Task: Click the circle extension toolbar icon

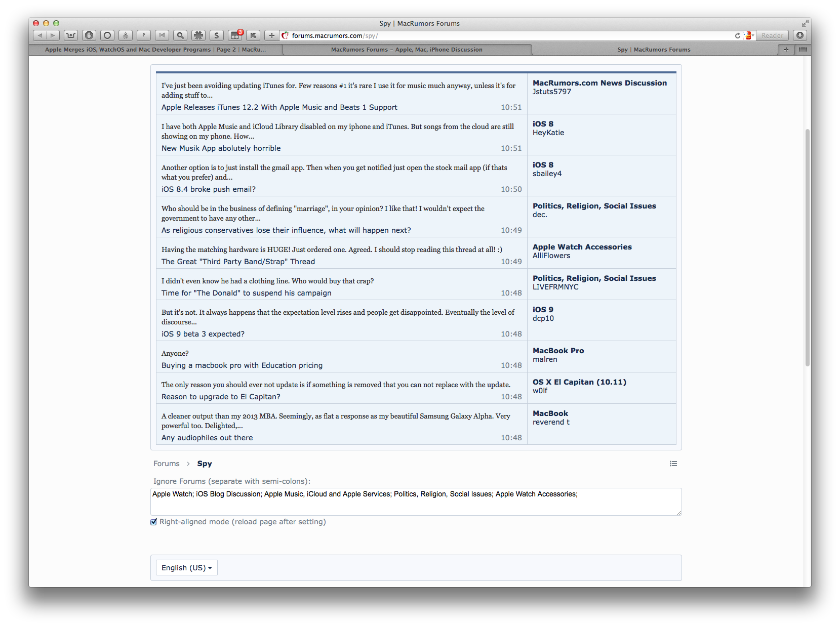Action: click(x=107, y=35)
